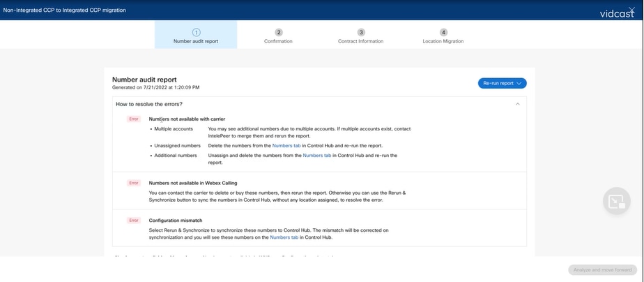The height and width of the screenshot is (282, 644).
Task: Click the Unassigned numbers bullet label
Action: pos(178,145)
